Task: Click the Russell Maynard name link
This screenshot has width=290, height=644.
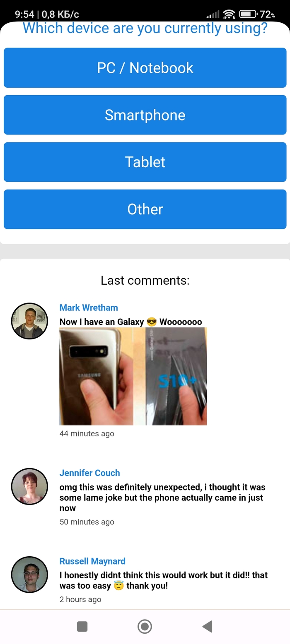Action: click(92, 561)
